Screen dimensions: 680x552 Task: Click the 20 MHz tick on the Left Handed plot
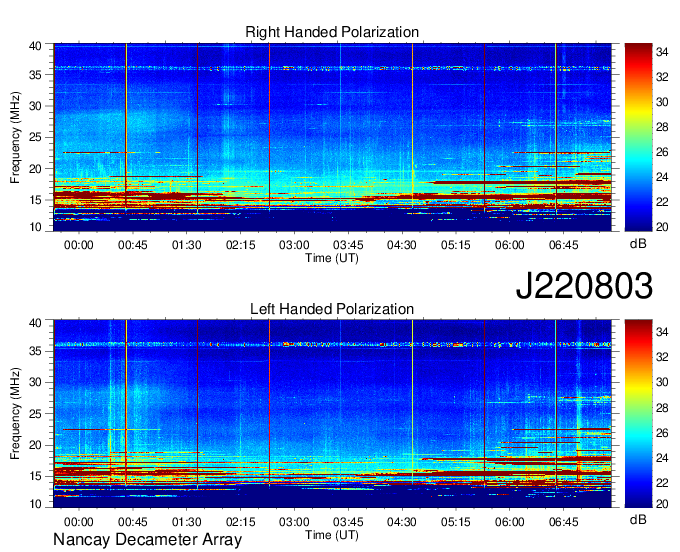pos(35,445)
